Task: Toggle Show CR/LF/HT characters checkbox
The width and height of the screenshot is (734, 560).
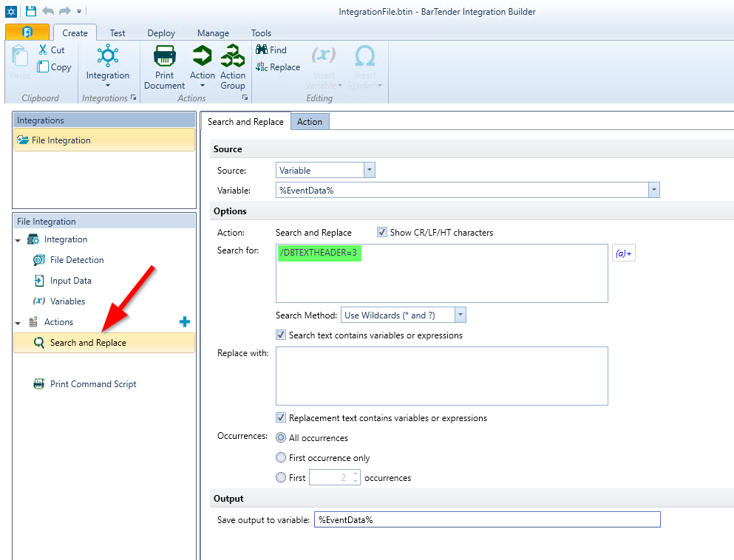Action: click(x=382, y=232)
